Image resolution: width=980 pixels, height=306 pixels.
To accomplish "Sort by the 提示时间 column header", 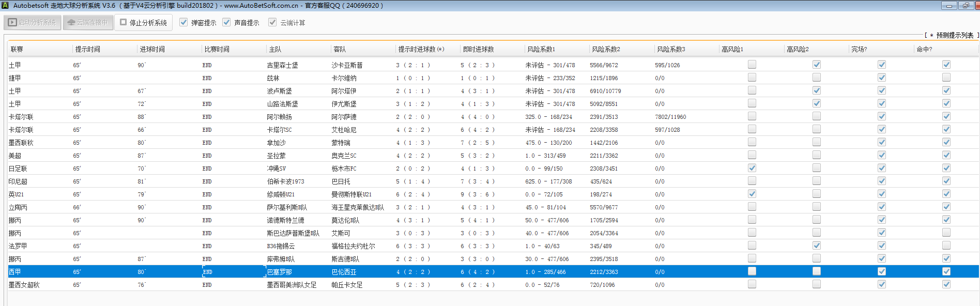I will 88,50.
